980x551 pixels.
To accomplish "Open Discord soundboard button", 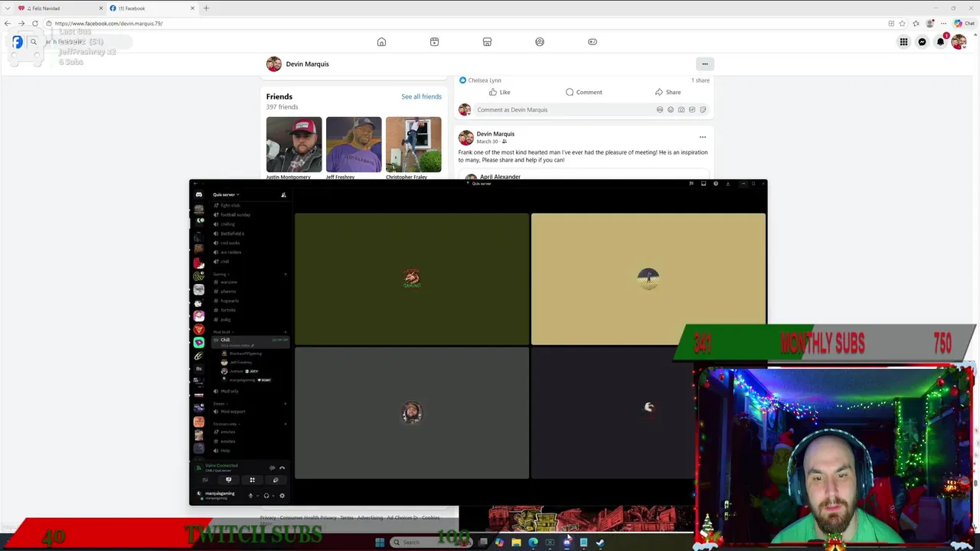I will (x=276, y=480).
